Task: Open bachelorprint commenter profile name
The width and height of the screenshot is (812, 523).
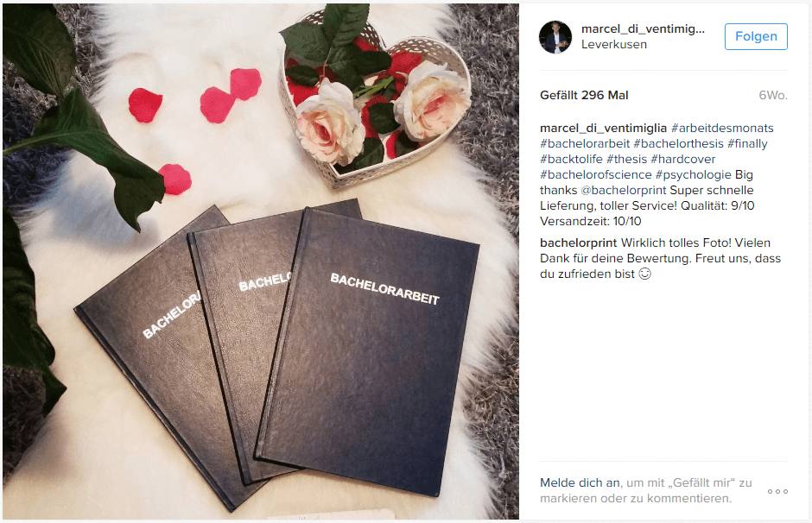Action: point(578,243)
